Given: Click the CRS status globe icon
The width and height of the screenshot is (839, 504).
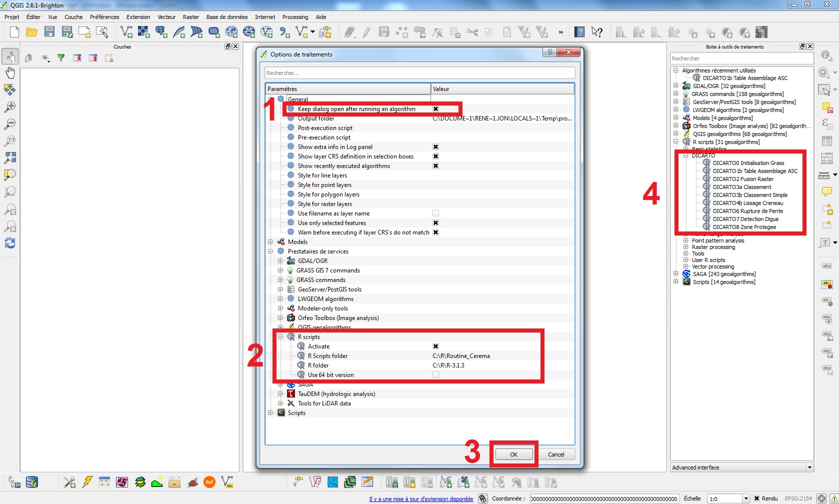Looking at the screenshot, I should 821,498.
